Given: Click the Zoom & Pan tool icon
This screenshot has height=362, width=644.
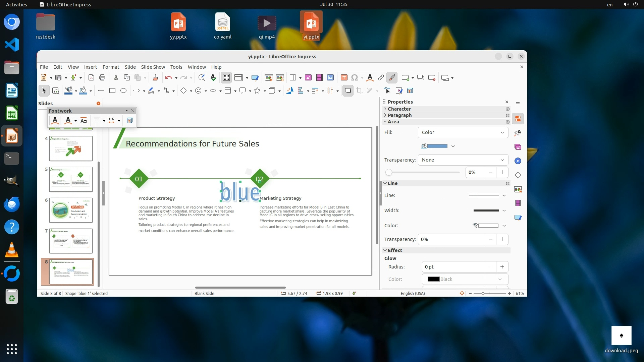Looking at the screenshot, I should 56,91.
